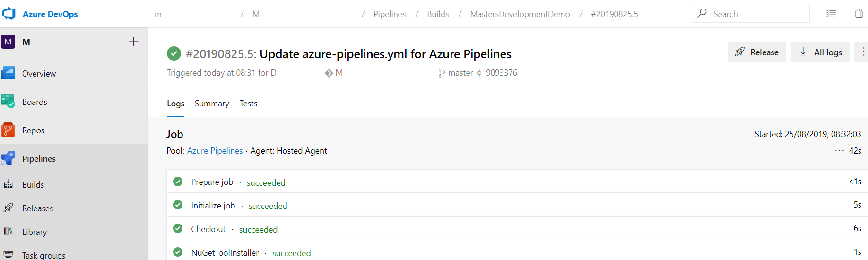Click the Job heading
Screen dimensions: 868x260
[x=174, y=134]
